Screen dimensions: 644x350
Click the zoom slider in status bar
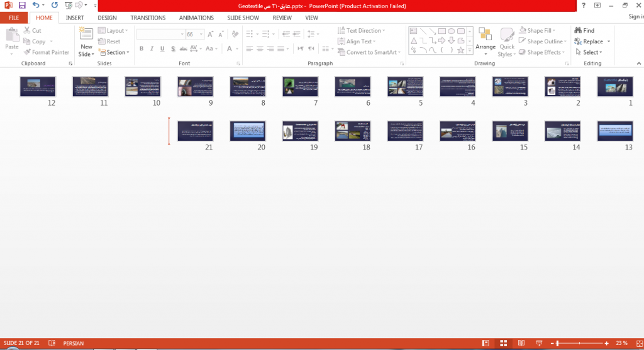[x=558, y=343]
